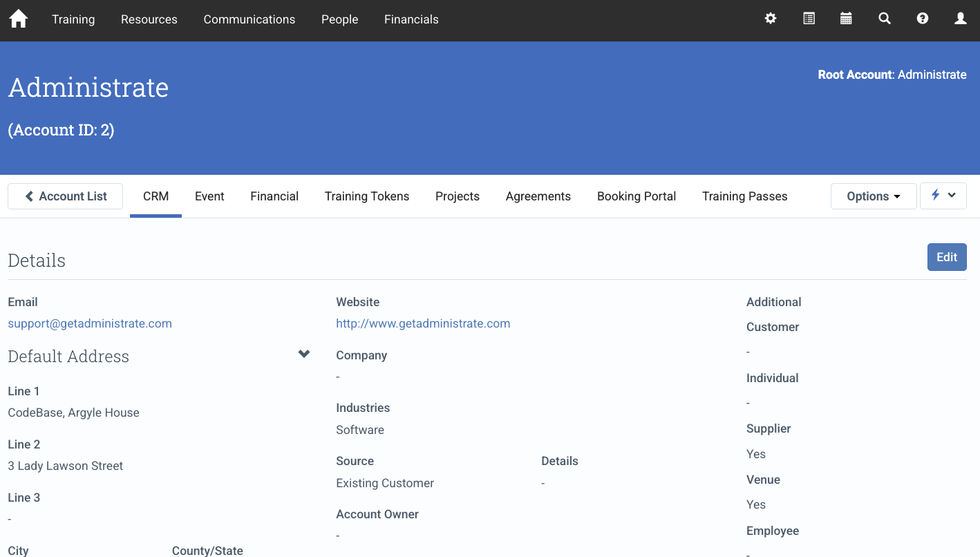This screenshot has width=980, height=557.
Task: Click the Yes value under Supplier
Action: click(756, 454)
